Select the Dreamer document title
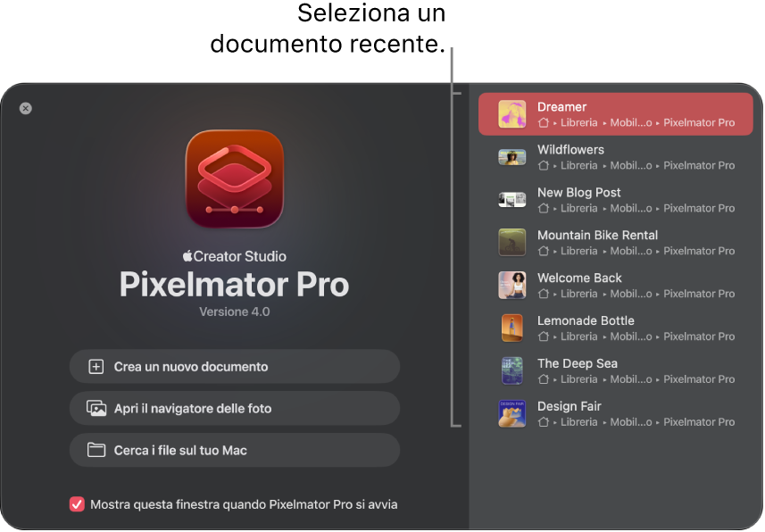 pyautogui.click(x=562, y=107)
